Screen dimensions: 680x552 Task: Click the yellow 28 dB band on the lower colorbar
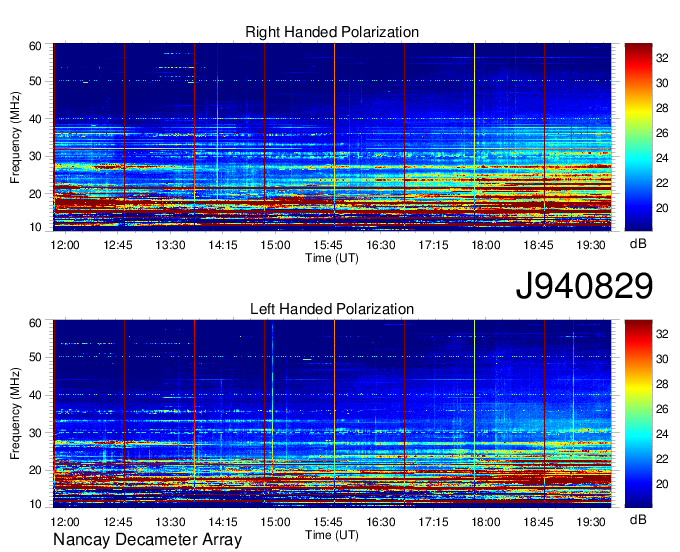[638, 384]
